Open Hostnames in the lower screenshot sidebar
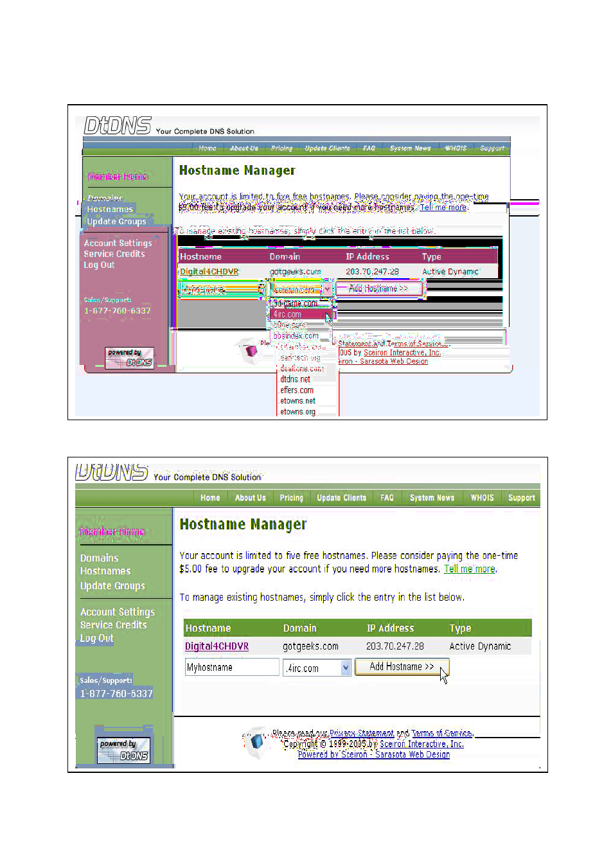Image resolution: width=613 pixels, height=868 pixels. pyautogui.click(x=105, y=571)
